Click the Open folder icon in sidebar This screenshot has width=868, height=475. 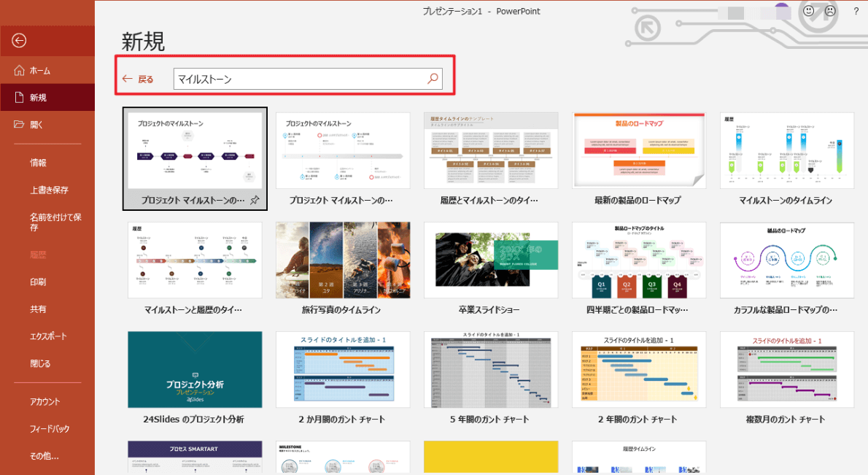19,125
